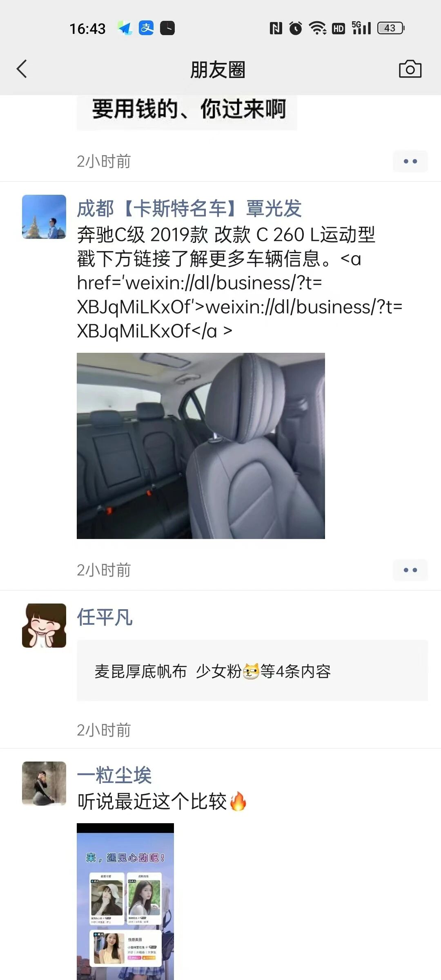Image resolution: width=441 pixels, height=980 pixels.
Task: Open profile name 一粒尘埃
Action: 114,775
